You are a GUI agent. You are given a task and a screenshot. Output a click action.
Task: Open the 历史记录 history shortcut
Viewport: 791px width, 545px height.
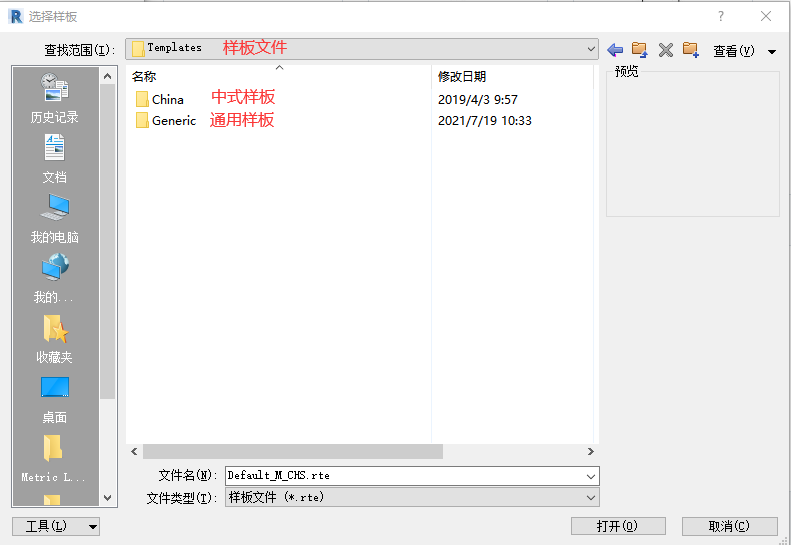click(x=54, y=98)
